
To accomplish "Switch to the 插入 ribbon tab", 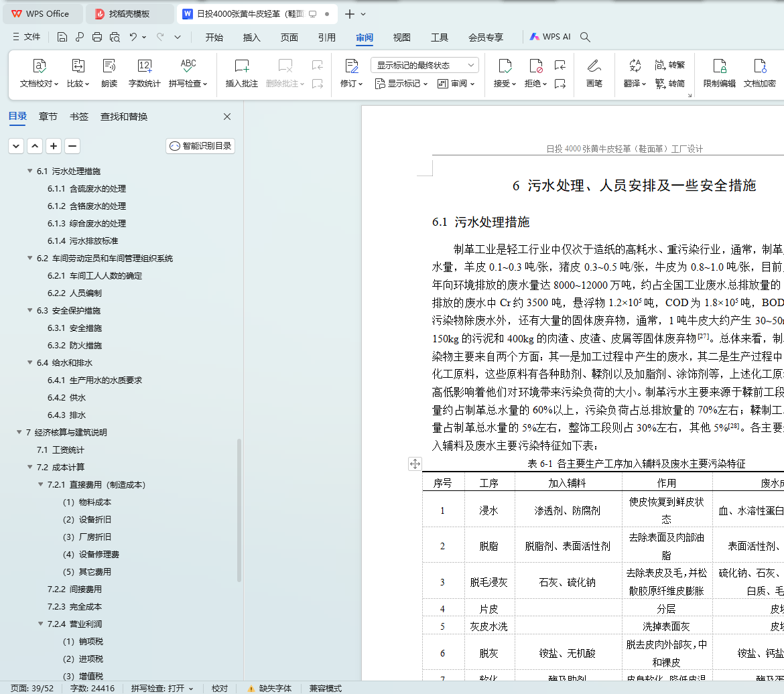I will [251, 38].
